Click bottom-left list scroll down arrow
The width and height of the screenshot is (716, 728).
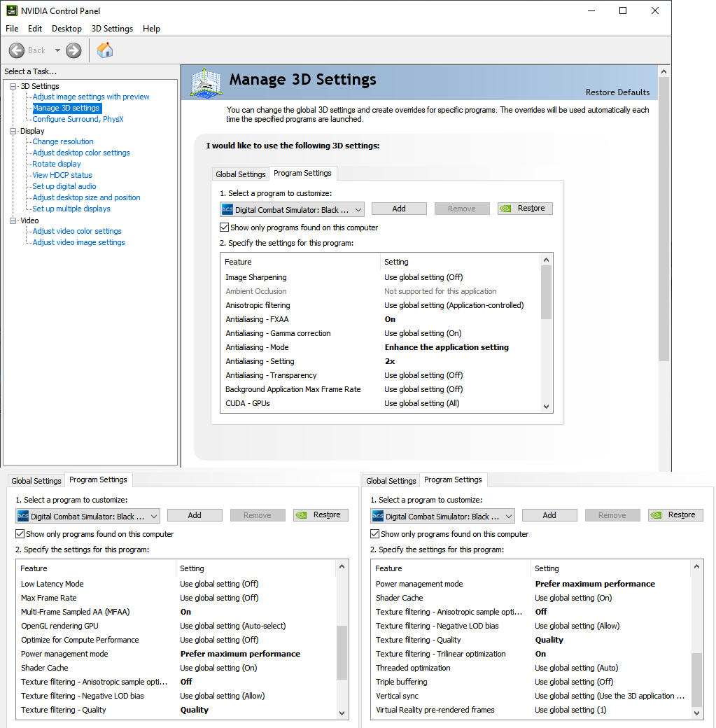[x=342, y=713]
